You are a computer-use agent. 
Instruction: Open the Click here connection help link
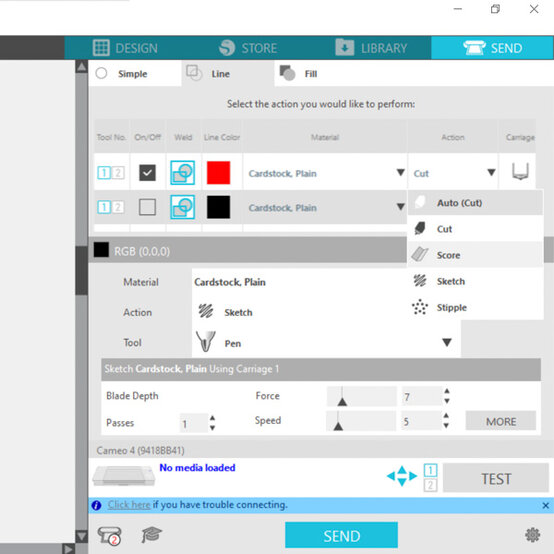click(129, 505)
